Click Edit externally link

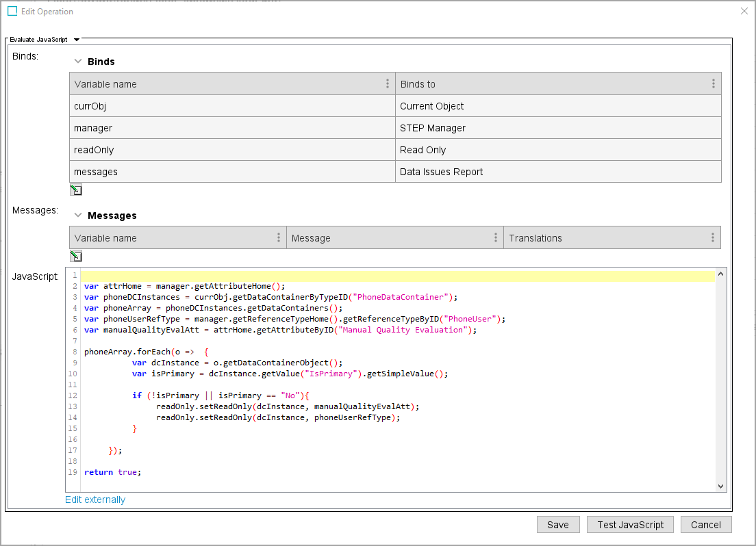pos(95,499)
